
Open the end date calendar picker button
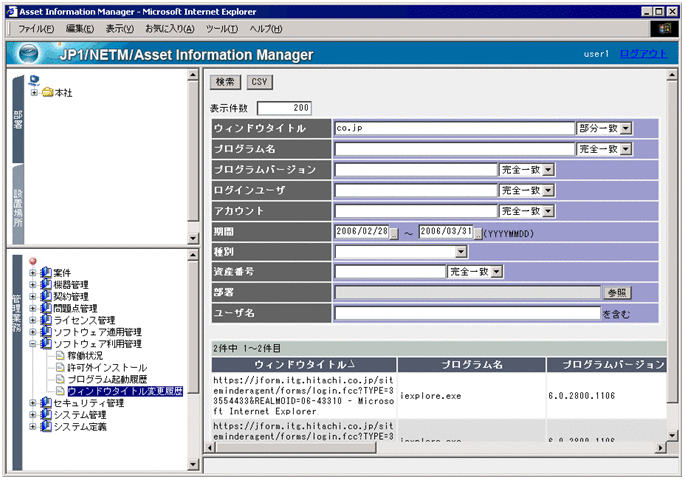478,232
